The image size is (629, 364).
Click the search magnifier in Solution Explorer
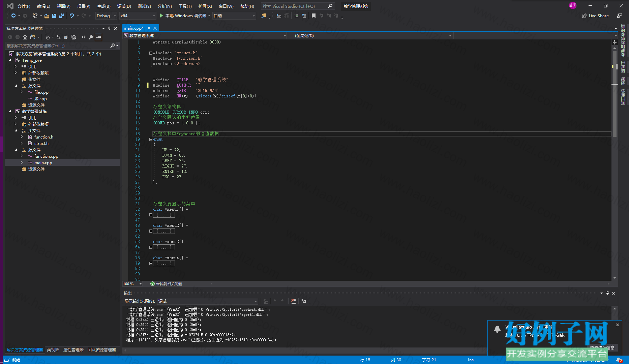113,45
